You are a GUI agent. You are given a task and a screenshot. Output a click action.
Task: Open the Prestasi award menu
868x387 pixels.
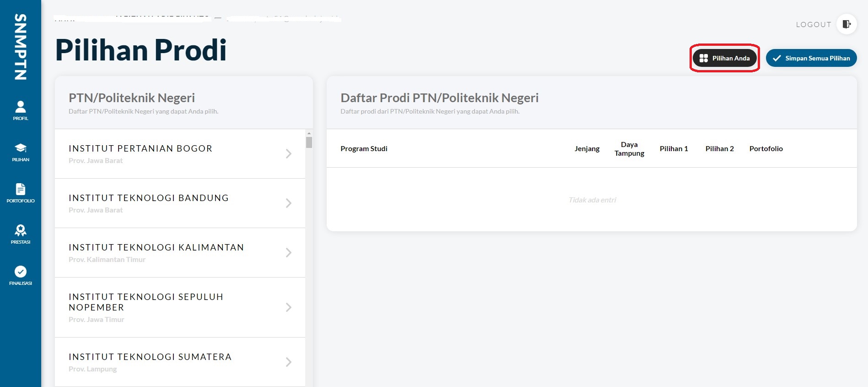(x=21, y=234)
